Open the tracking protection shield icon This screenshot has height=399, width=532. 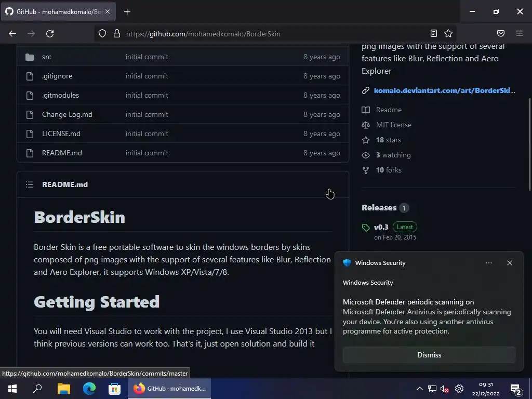[102, 34]
